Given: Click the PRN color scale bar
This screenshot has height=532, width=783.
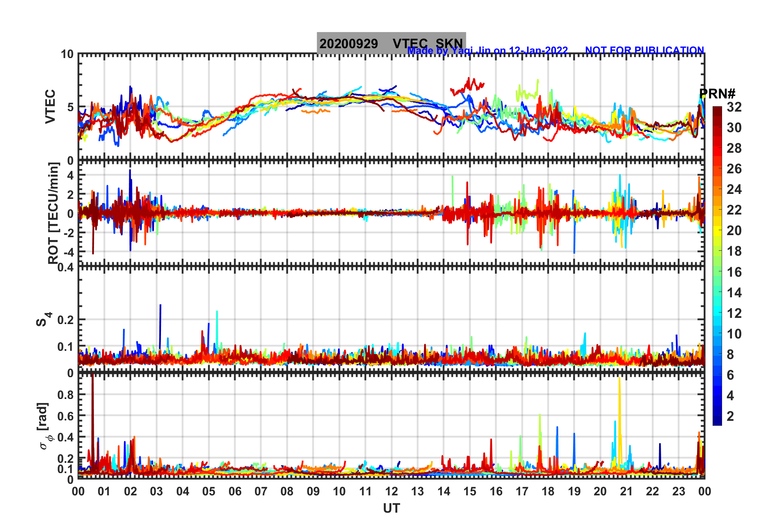Looking at the screenshot, I should coord(717,266).
